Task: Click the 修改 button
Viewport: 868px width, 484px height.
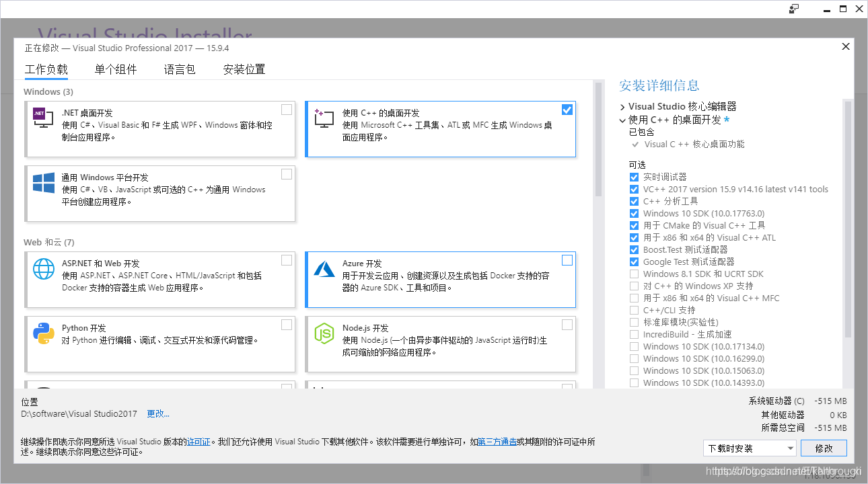Action: click(x=824, y=448)
